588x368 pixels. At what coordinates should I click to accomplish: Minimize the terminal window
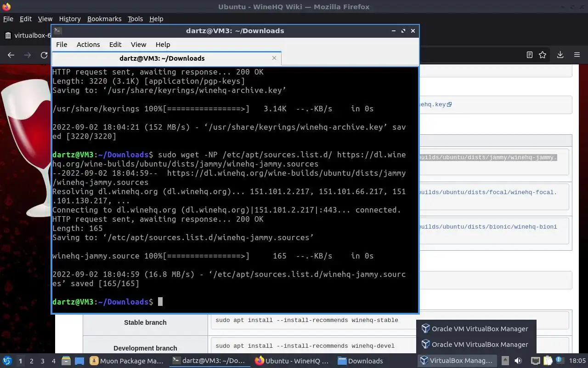(x=394, y=31)
